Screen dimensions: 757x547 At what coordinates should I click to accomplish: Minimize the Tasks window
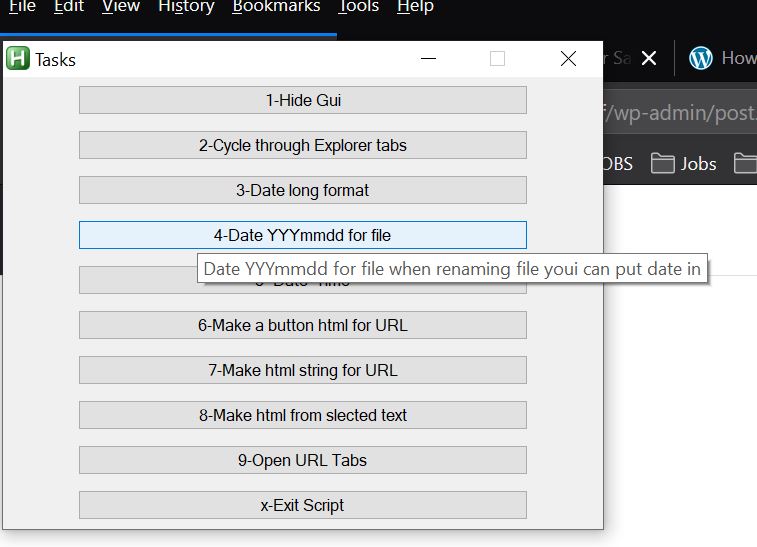coord(429,59)
